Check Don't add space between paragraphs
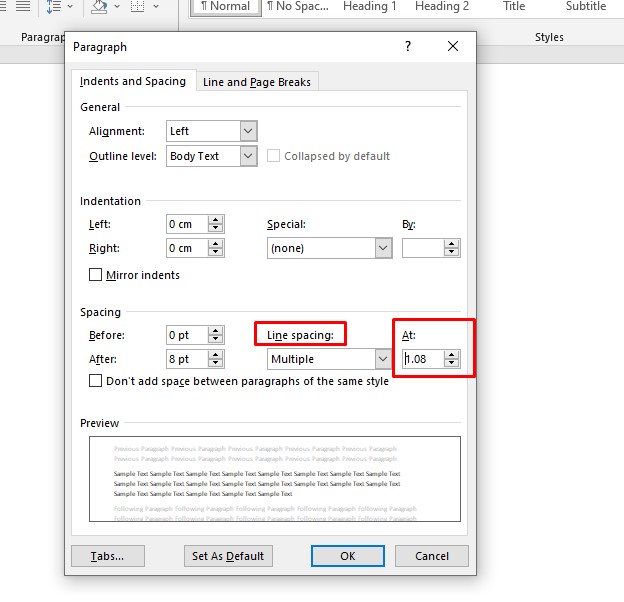 (96, 381)
